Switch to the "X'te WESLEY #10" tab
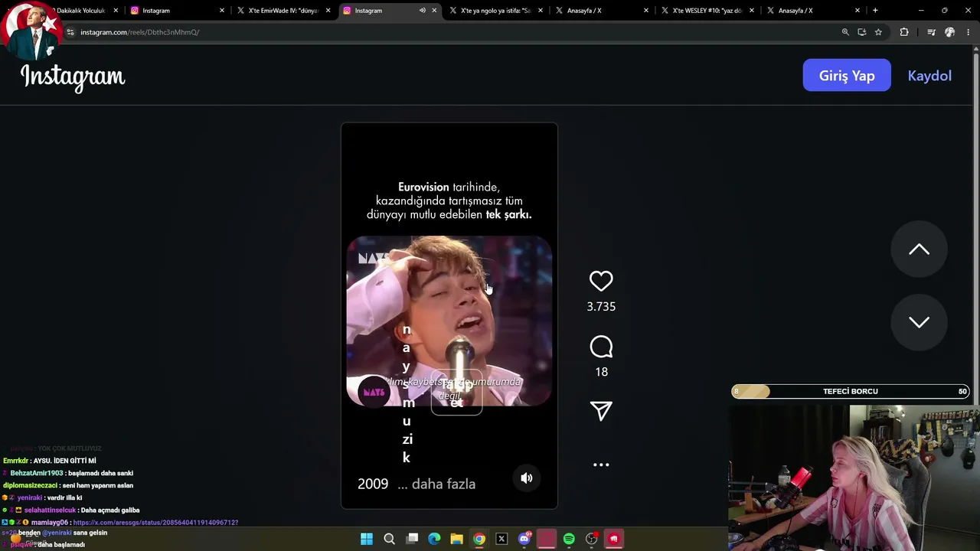The width and height of the screenshot is (980, 551). click(x=707, y=11)
